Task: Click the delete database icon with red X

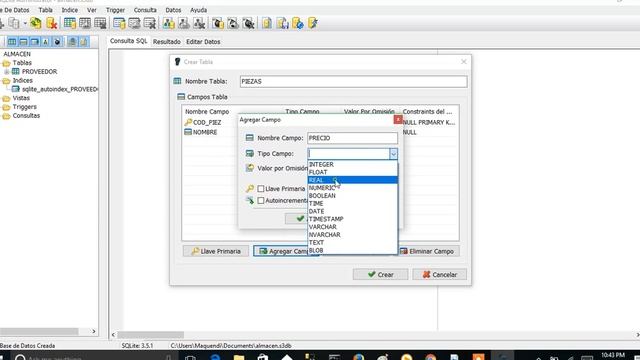Action: tap(51, 23)
